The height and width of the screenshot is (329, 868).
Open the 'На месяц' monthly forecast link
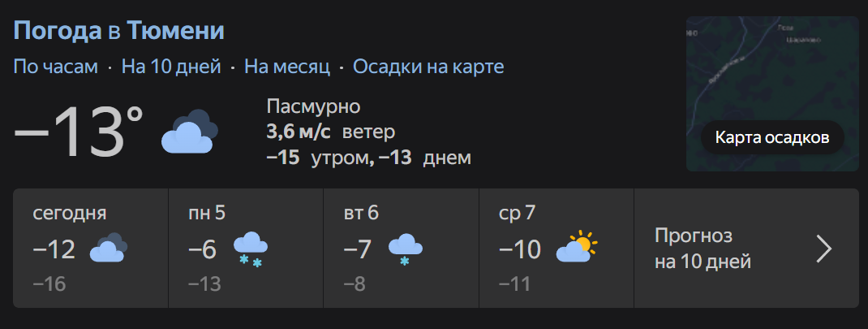[x=287, y=67]
